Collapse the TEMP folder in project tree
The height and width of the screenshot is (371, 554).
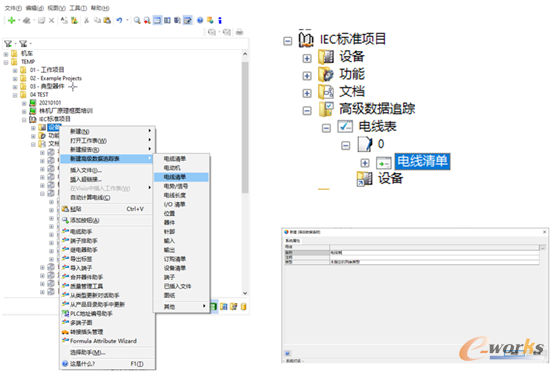[6, 62]
